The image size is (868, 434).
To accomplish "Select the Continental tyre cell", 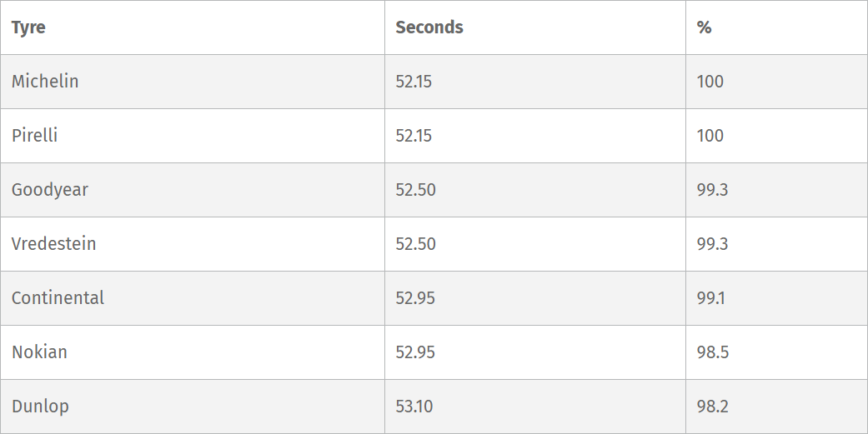I will (58, 298).
